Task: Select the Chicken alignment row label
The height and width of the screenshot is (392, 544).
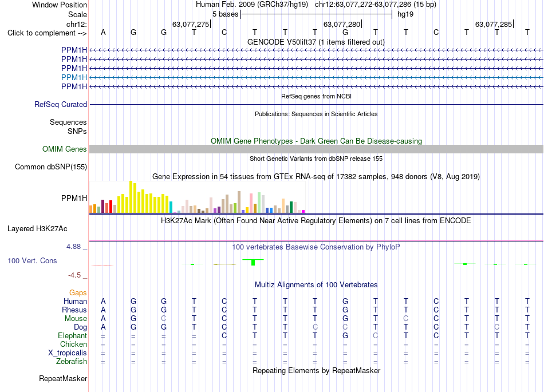Action: 73,344
